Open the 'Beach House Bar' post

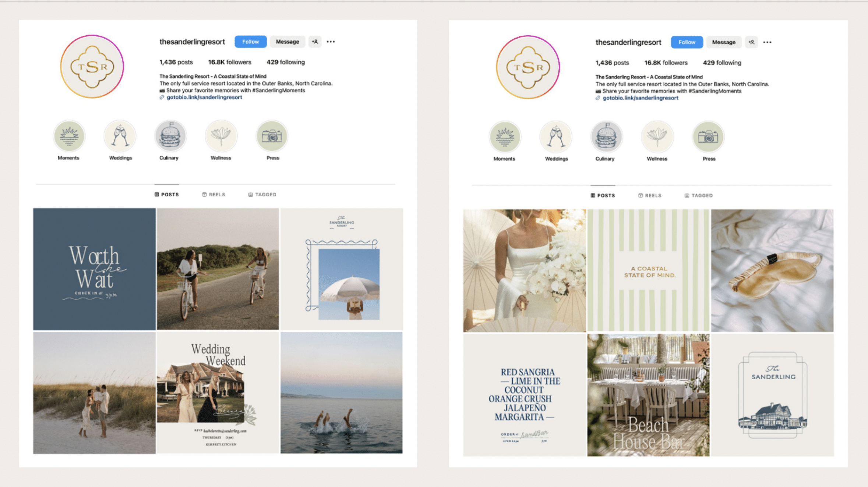tap(649, 395)
